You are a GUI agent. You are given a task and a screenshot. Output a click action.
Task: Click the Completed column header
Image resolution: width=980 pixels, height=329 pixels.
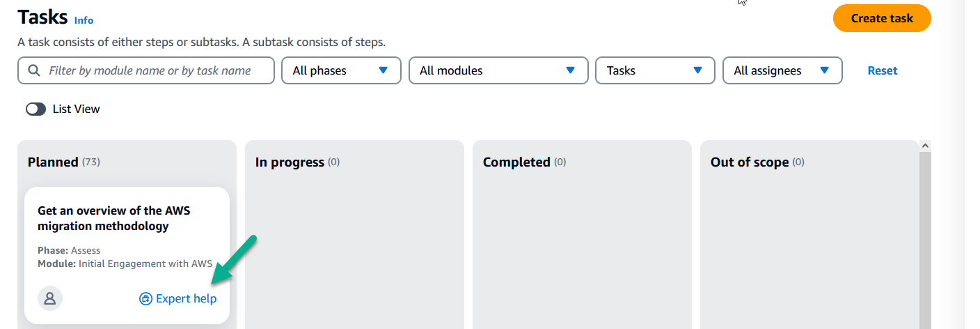(516, 162)
